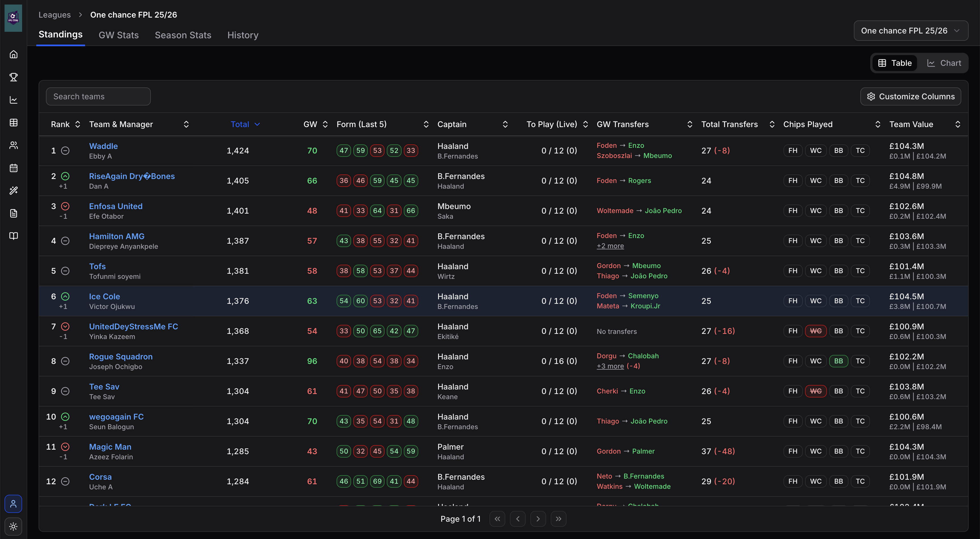The height and width of the screenshot is (539, 980).
Task: Select the calendar icon in the sidebar
Action: pos(14,168)
